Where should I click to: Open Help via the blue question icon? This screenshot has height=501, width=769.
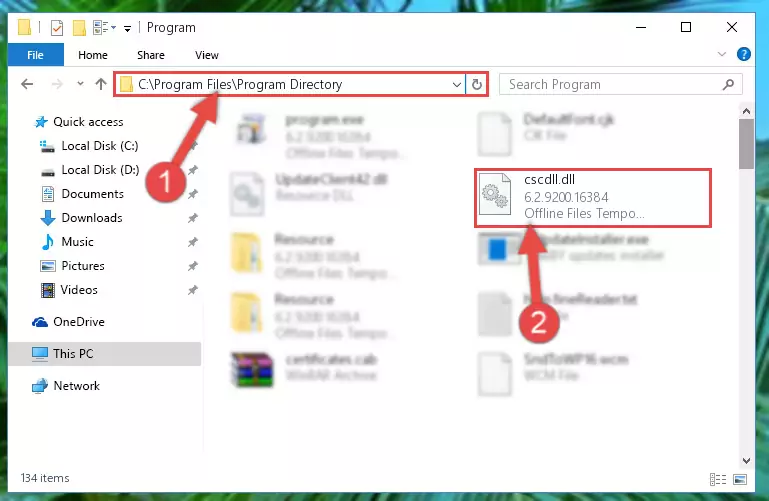(x=743, y=54)
